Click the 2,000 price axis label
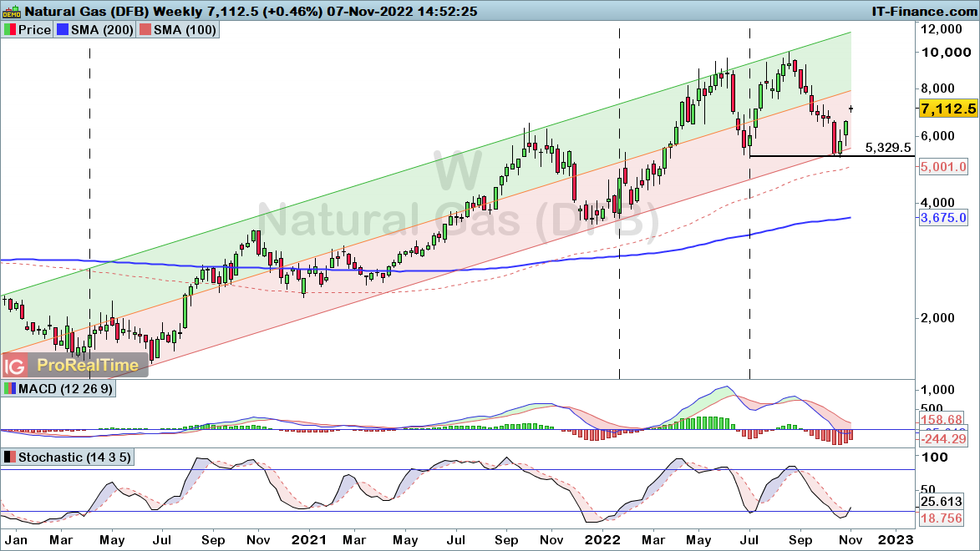Screen dimensions: 980x551 [x=938, y=317]
